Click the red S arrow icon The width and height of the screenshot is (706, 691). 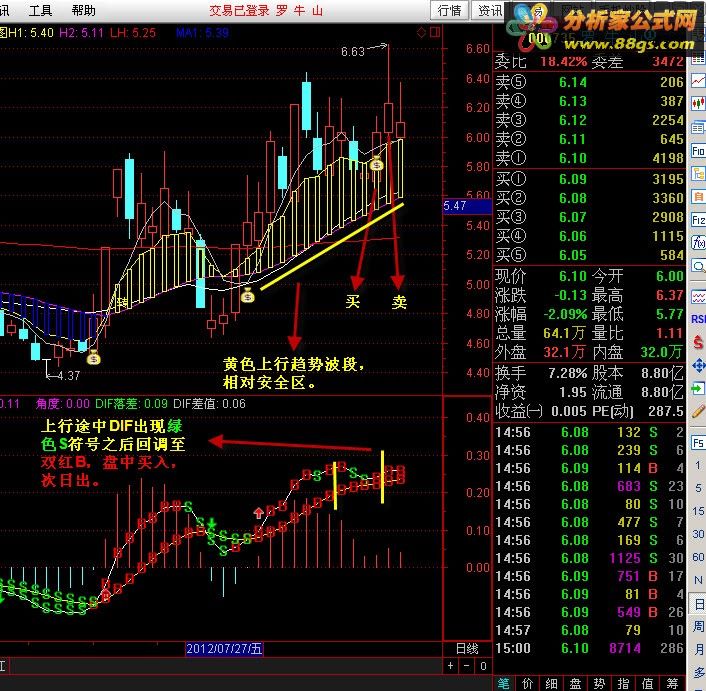coord(698,342)
